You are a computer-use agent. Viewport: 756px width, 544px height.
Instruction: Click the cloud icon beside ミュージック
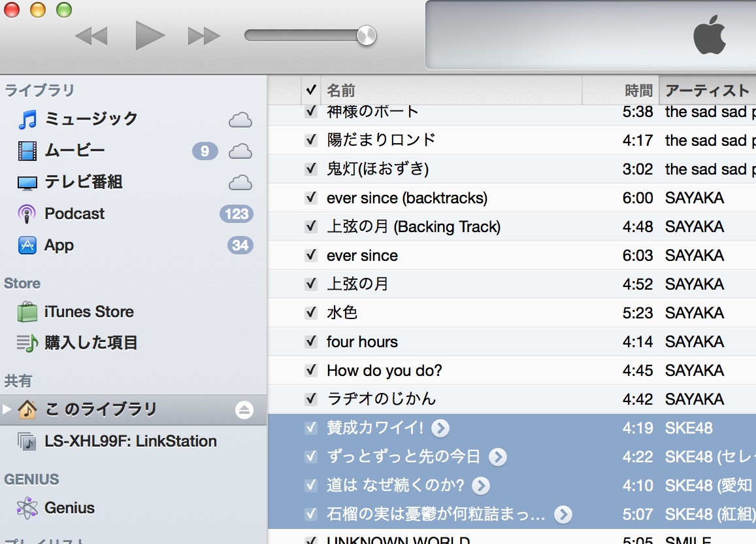coord(240,120)
